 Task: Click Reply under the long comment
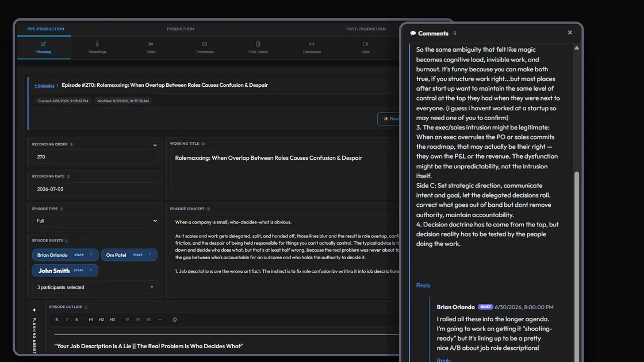[x=423, y=285]
